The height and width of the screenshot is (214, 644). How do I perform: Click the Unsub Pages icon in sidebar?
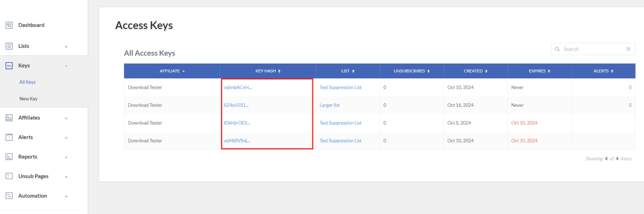[9, 176]
